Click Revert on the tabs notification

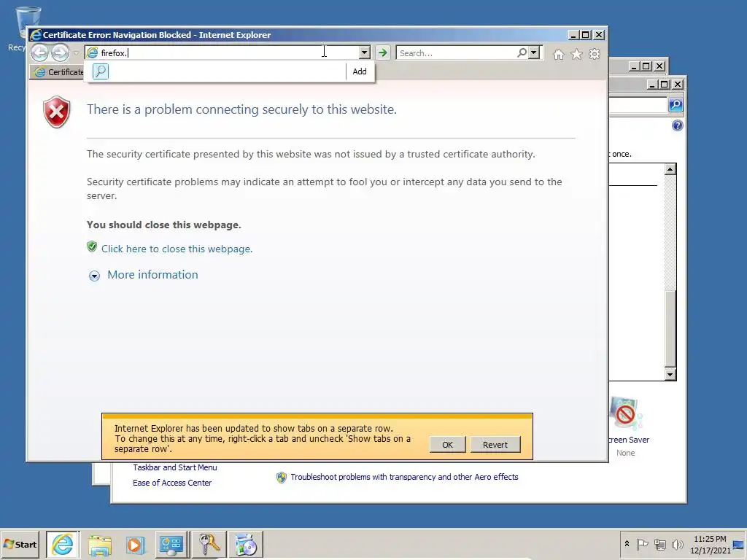click(x=495, y=444)
